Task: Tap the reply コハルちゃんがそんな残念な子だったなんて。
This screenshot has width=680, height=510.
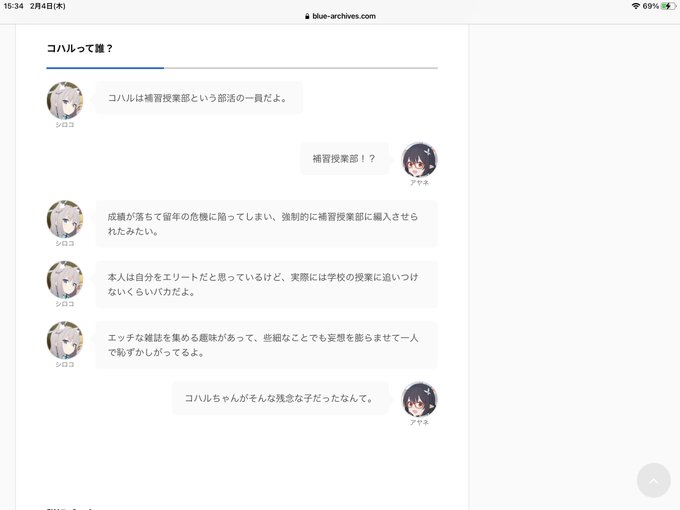Action: click(x=280, y=398)
